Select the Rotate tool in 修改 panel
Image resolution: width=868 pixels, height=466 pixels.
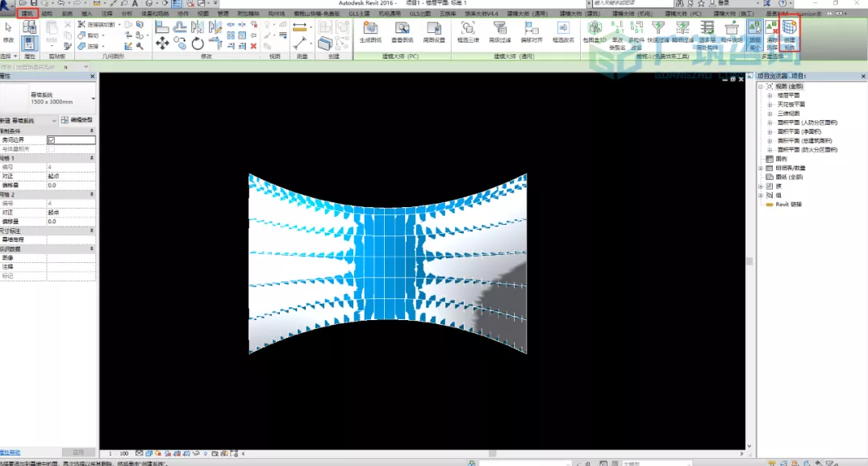[198, 44]
